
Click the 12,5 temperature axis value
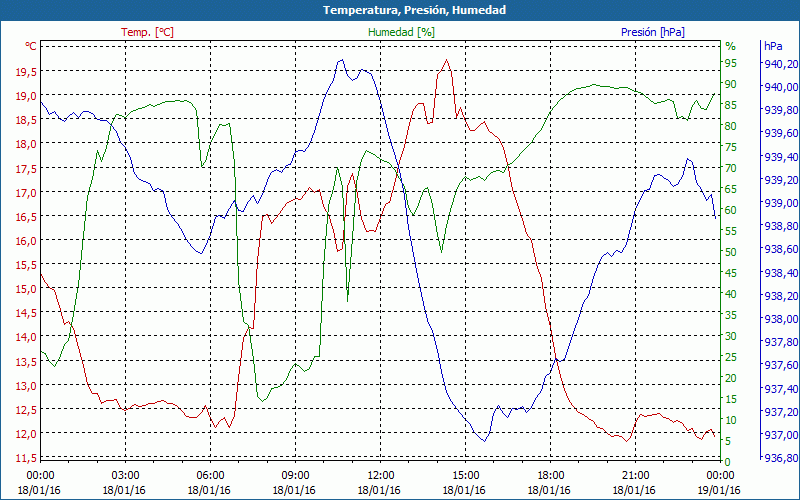26,410
